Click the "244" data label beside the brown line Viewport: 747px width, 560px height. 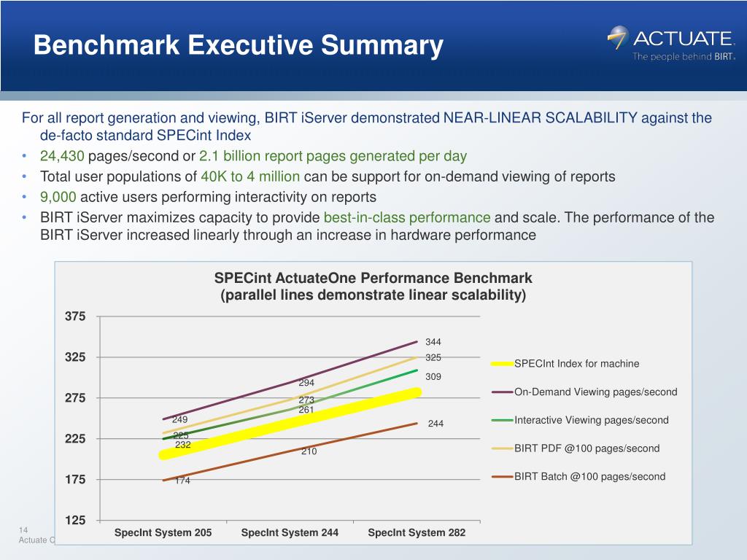tap(436, 424)
